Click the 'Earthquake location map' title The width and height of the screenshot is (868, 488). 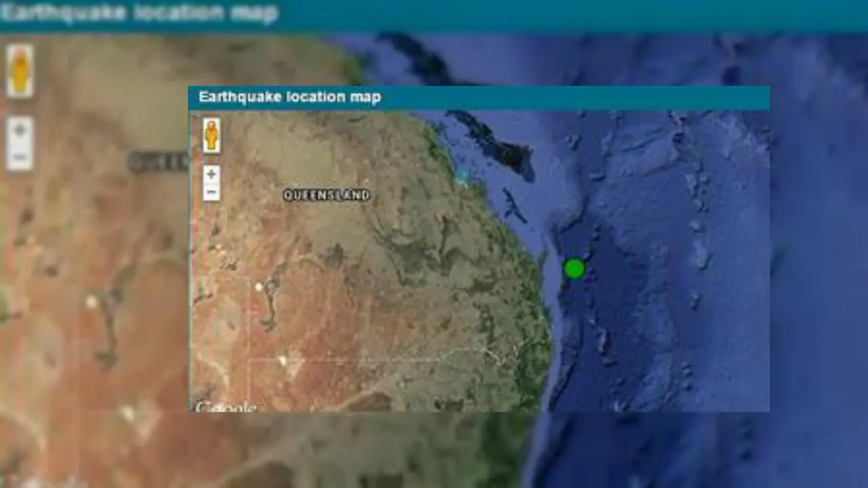290,97
